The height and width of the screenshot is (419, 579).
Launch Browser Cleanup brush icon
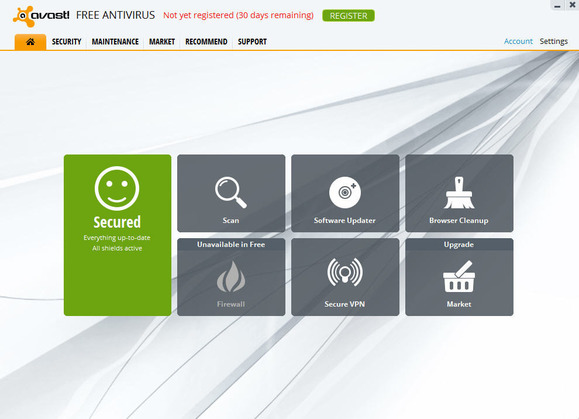459,192
